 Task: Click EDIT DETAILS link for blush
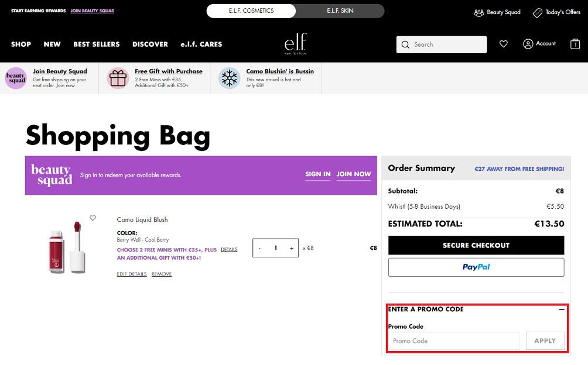pyautogui.click(x=132, y=274)
